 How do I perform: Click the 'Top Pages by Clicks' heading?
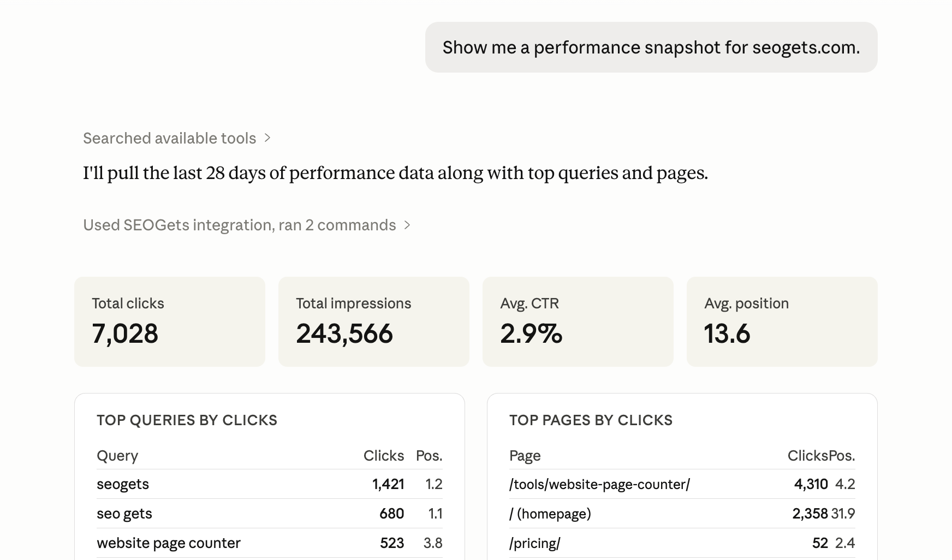coord(591,420)
